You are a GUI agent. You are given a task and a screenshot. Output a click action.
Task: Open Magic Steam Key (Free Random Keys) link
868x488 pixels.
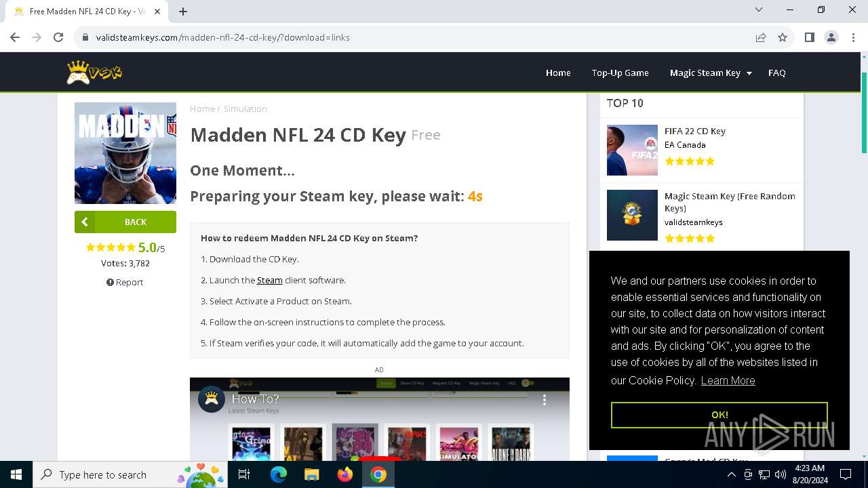tap(730, 202)
